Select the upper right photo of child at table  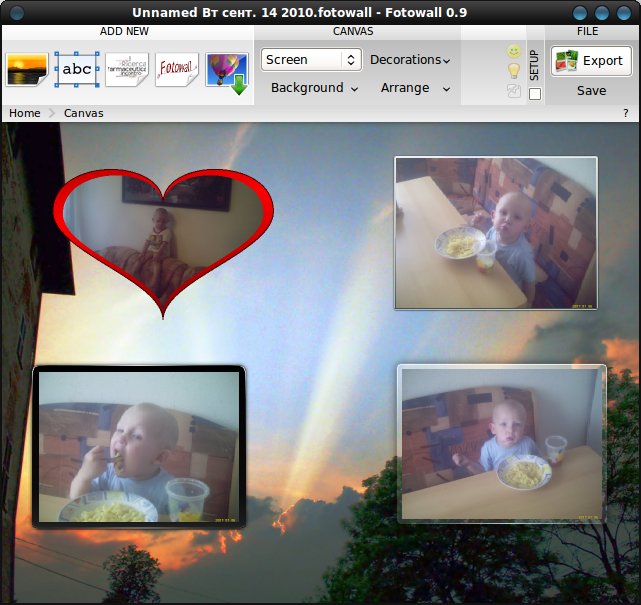[x=495, y=233]
